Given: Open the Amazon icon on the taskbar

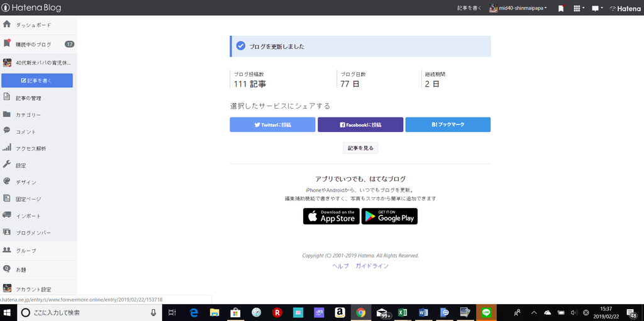Looking at the screenshot, I should [340, 313].
